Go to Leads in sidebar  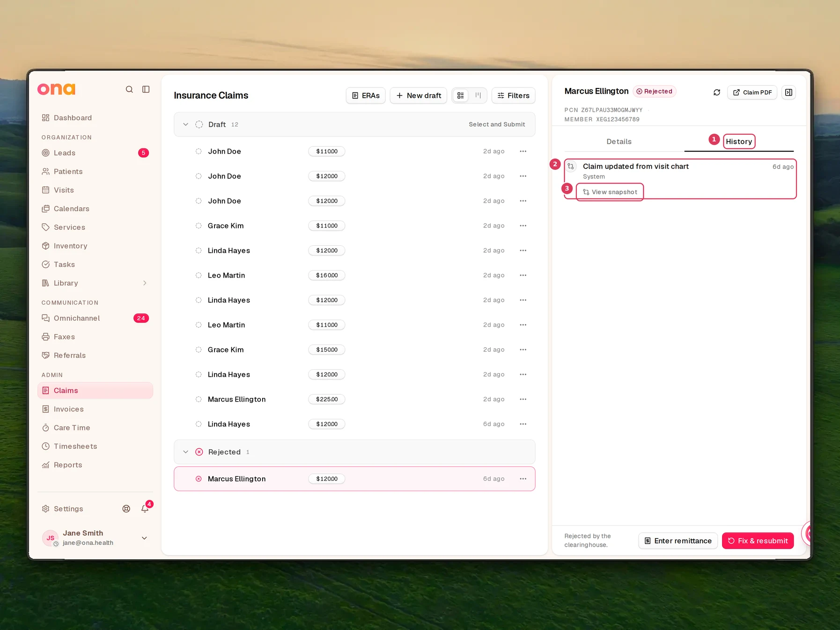[95, 153]
